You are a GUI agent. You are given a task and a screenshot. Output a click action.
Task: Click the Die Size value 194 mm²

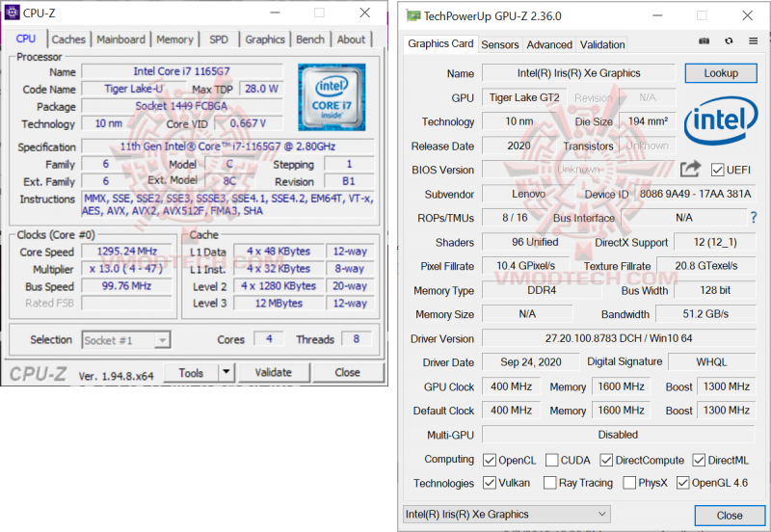[x=648, y=121]
